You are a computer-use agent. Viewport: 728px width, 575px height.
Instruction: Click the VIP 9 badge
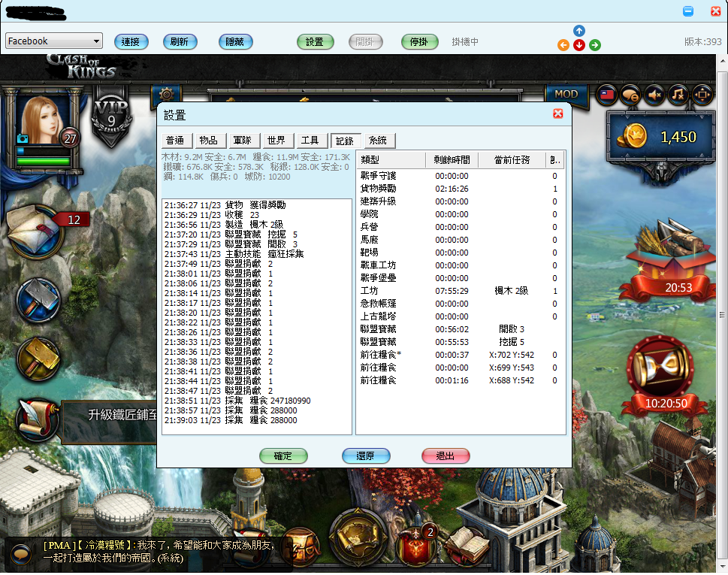(x=111, y=116)
